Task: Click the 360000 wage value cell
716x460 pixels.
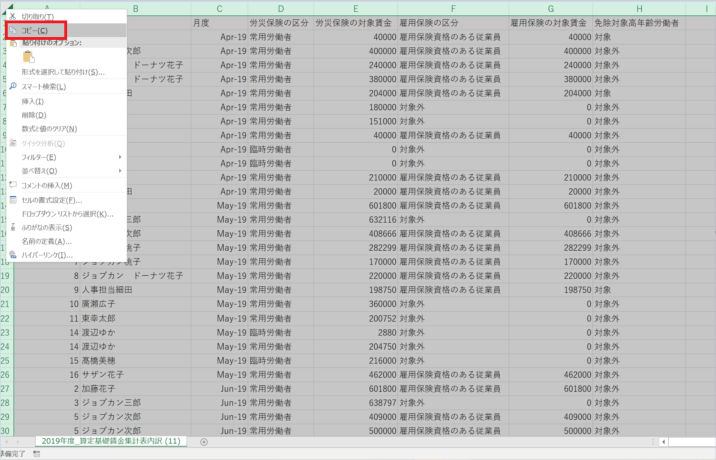Action: pos(355,304)
